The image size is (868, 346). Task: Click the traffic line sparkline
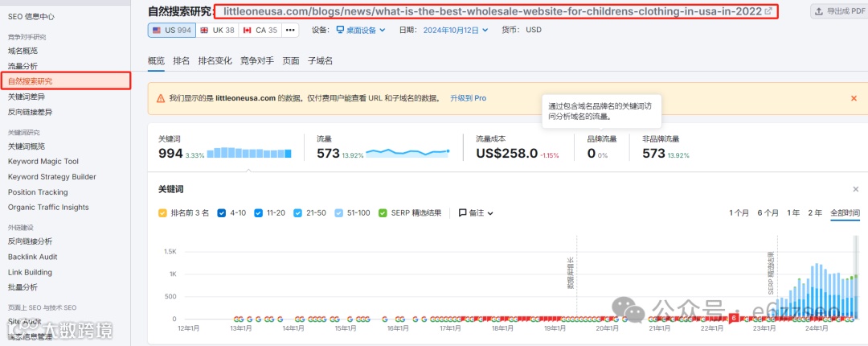(407, 152)
